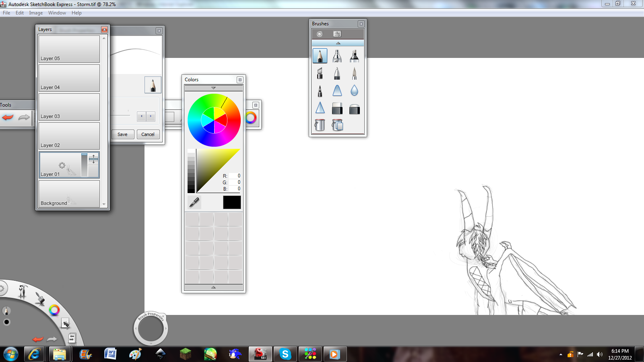
Task: Save the brush properties changes
Action: [x=123, y=134]
